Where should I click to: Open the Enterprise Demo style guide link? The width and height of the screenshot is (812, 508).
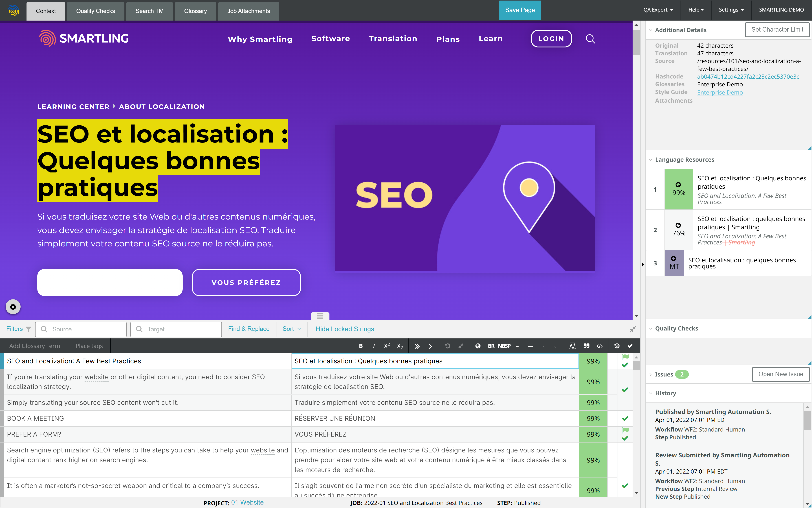pos(720,92)
